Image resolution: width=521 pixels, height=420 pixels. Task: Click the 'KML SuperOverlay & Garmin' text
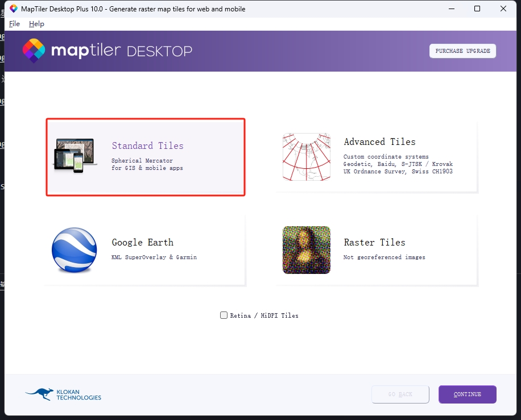(154, 257)
